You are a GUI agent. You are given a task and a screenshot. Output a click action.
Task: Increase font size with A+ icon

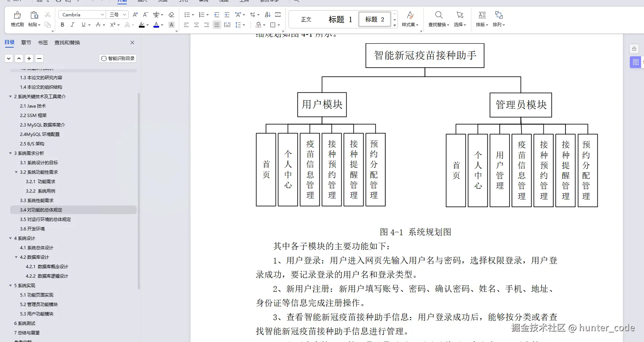click(x=135, y=15)
